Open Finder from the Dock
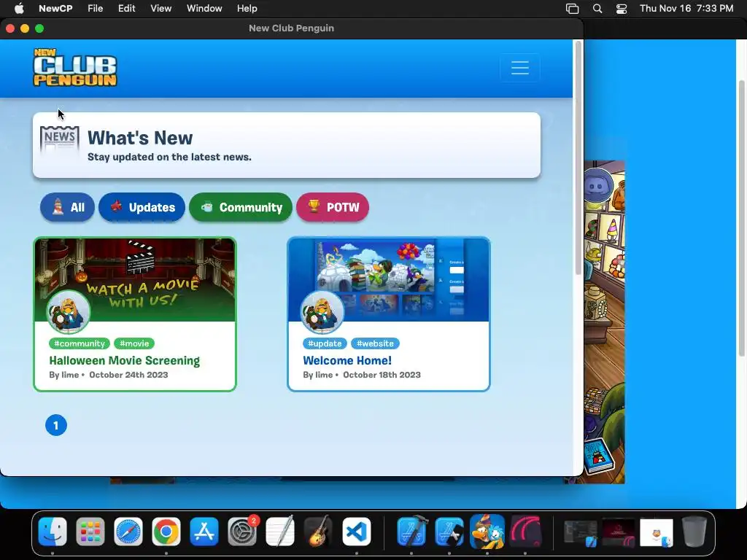 (x=53, y=532)
